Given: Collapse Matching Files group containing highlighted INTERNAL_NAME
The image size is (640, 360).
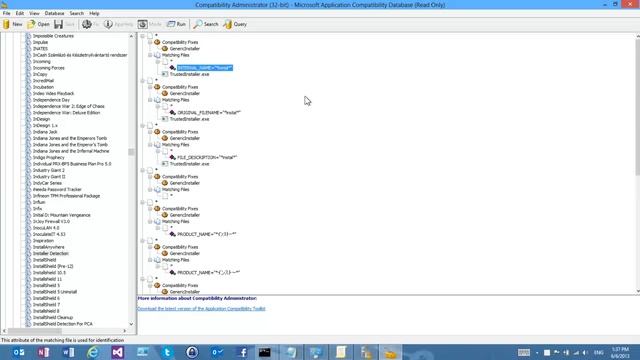Looking at the screenshot, I should (150, 55).
